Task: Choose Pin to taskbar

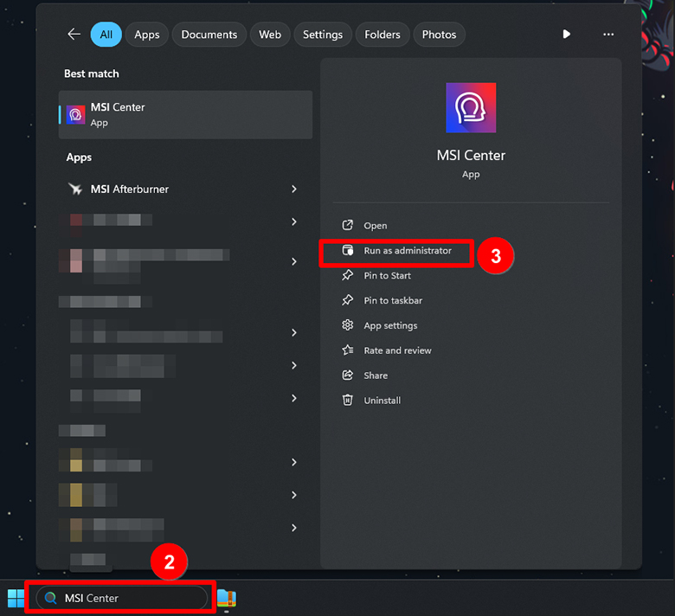Action: (x=393, y=300)
